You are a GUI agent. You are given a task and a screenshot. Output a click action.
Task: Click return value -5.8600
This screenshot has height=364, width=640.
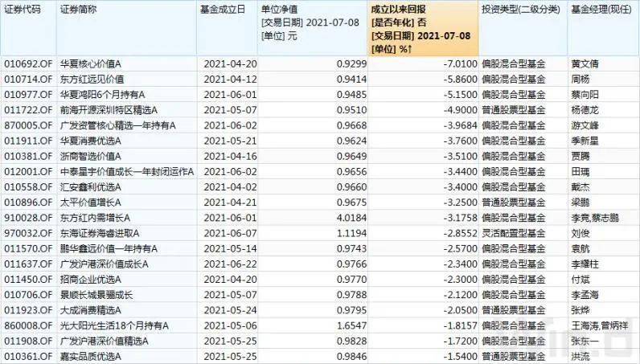pyautogui.click(x=460, y=80)
